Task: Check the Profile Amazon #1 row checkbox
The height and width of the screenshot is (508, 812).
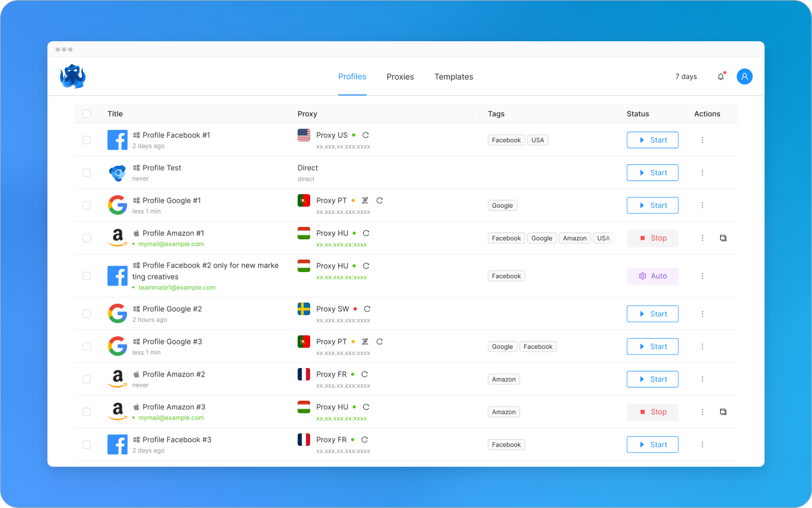Action: coord(87,238)
